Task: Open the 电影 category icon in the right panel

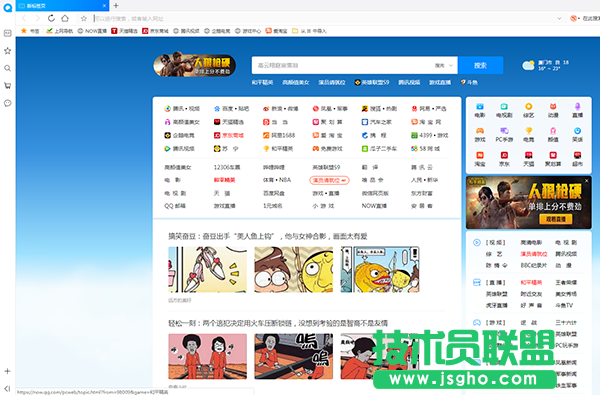Action: tap(480, 110)
